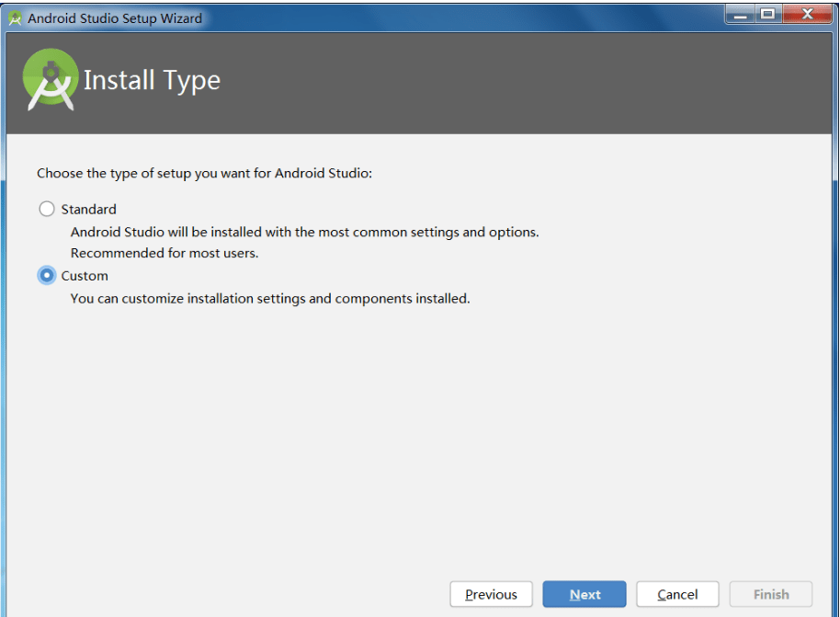840x617 pixels.
Task: Select the Custom install type radio button
Action: click(47, 276)
